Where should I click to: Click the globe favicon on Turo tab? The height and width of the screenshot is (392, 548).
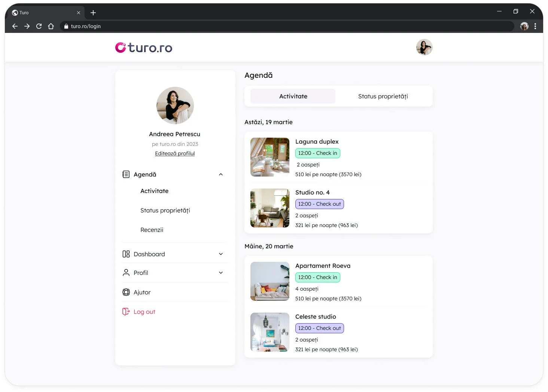pyautogui.click(x=15, y=13)
